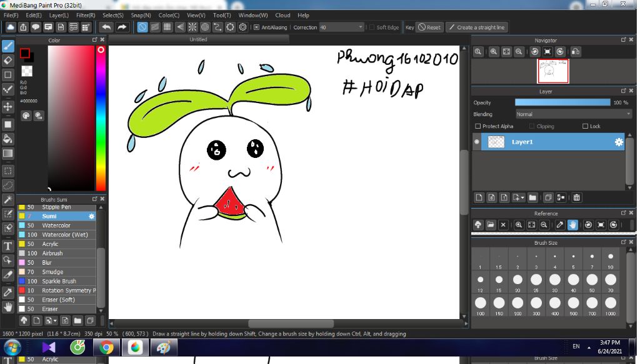Toggle the AntiAliasing checkbox
Viewport: 640px width, 364px height.
pos(256,27)
